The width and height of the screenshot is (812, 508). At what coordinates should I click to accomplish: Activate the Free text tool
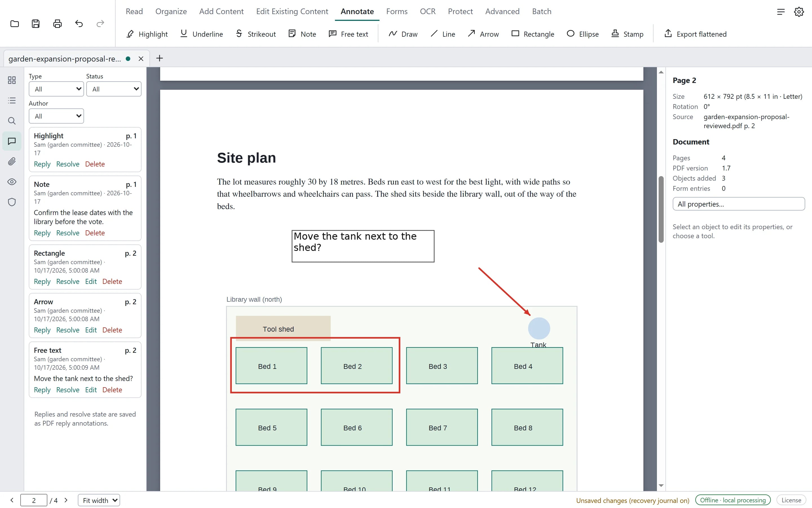point(348,34)
